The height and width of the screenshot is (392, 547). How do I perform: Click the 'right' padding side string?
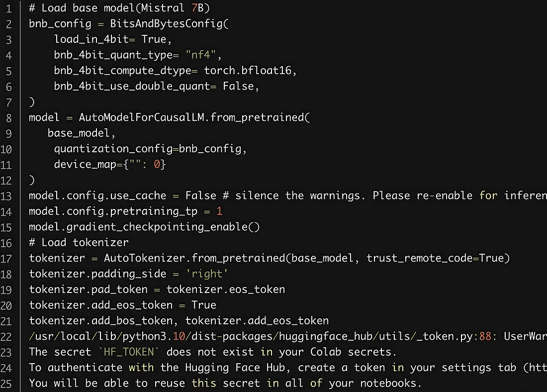pyautogui.click(x=207, y=274)
